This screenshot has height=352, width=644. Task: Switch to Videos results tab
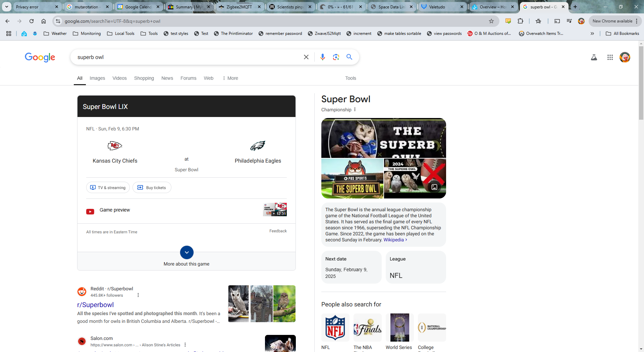coord(119,78)
